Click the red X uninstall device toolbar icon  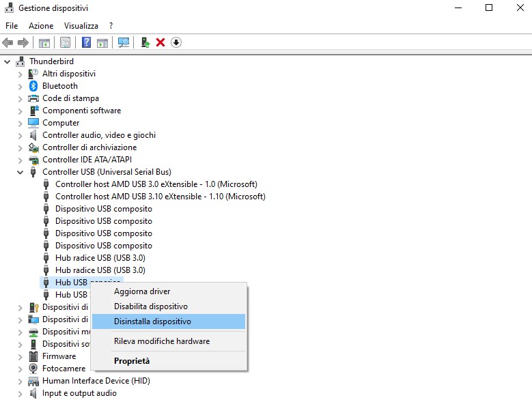(x=160, y=42)
